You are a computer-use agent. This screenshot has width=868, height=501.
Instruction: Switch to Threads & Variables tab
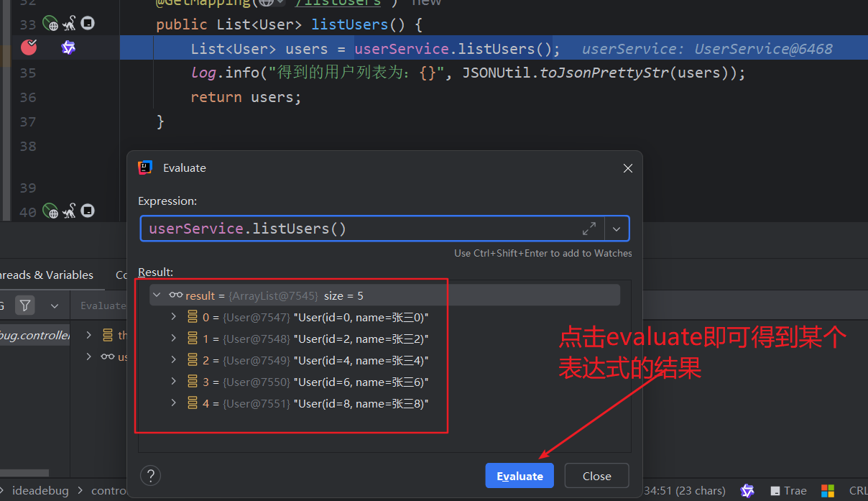(47, 275)
